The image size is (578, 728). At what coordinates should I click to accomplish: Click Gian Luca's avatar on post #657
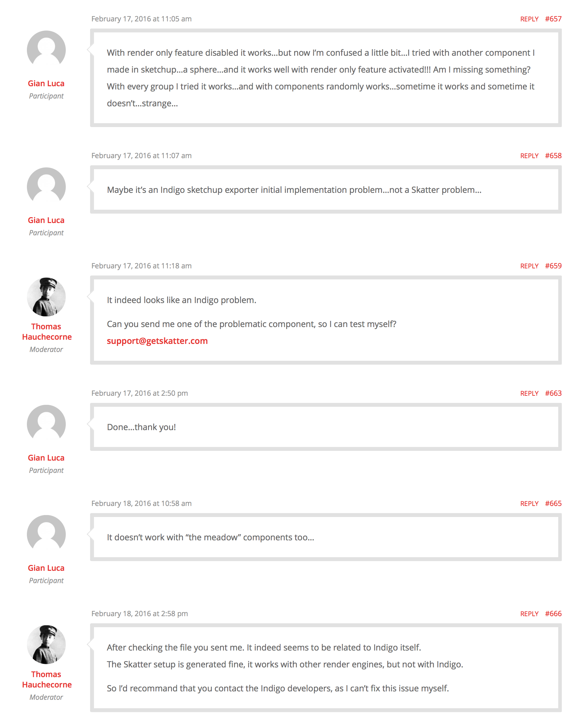tap(46, 50)
